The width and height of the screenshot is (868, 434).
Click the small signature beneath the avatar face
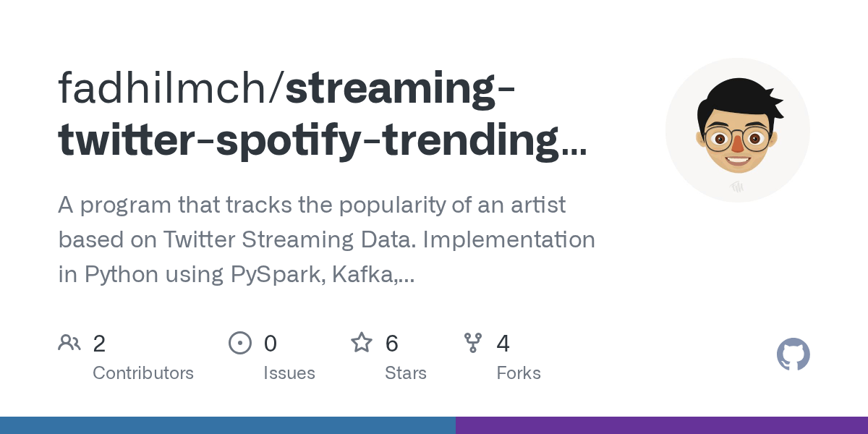pyautogui.click(x=737, y=186)
